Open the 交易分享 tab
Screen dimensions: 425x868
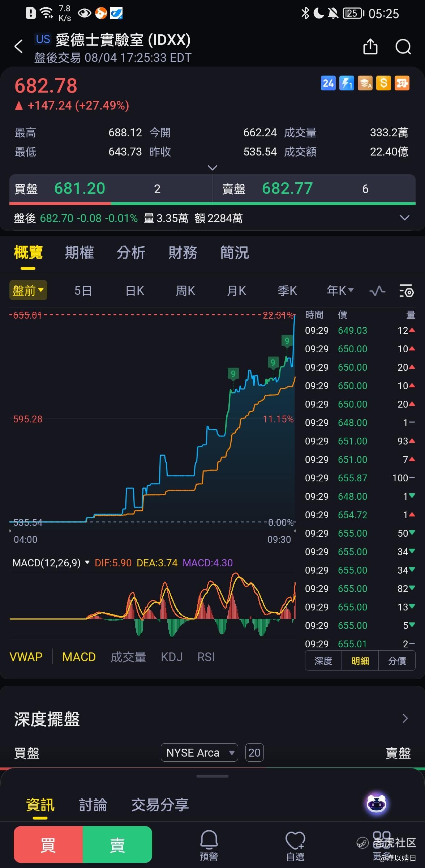pos(160,804)
